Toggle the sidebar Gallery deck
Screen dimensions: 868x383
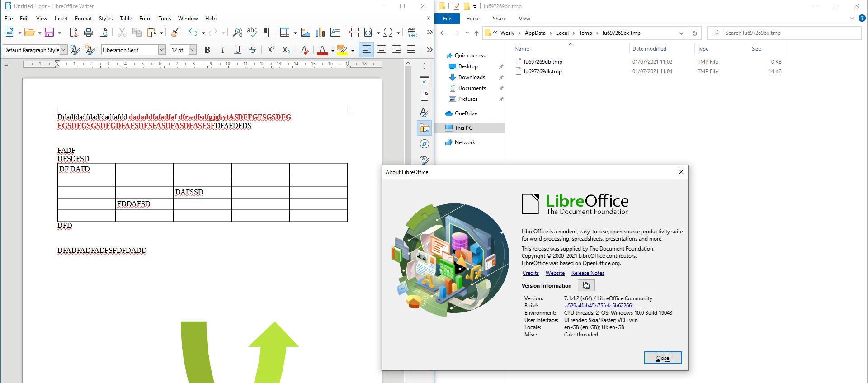[425, 128]
